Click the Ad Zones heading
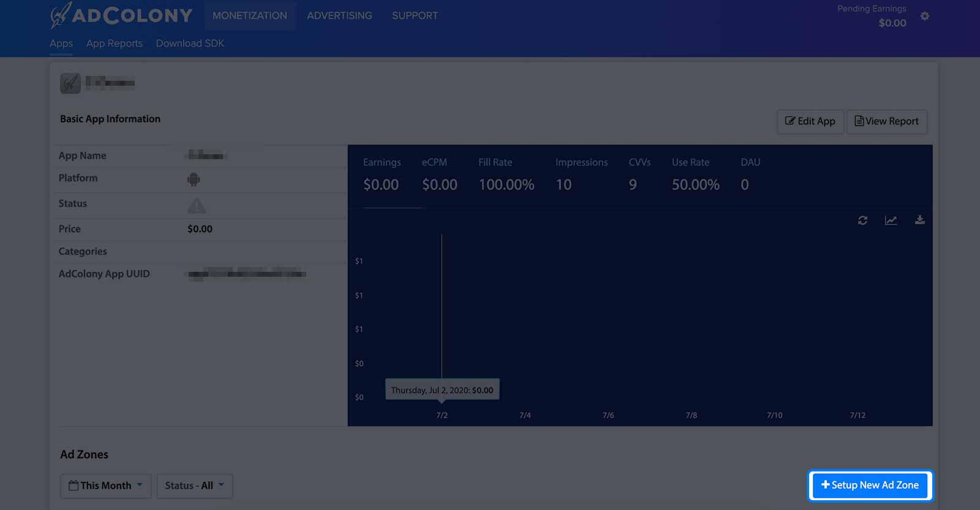 coord(84,454)
